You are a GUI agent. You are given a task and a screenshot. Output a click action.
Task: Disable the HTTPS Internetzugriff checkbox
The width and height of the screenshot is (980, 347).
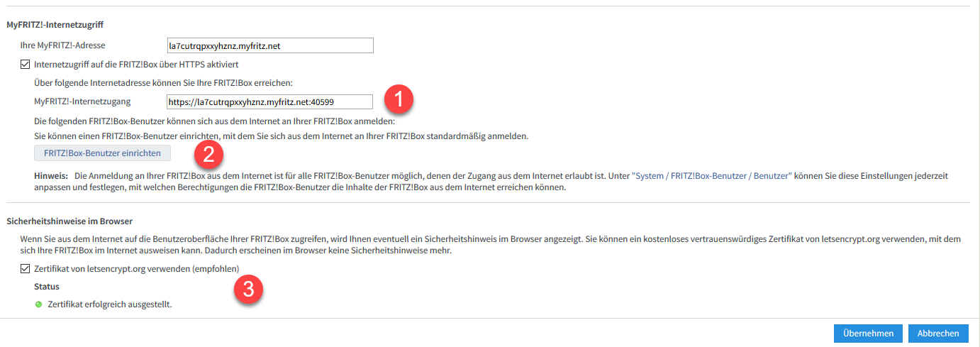coord(26,64)
